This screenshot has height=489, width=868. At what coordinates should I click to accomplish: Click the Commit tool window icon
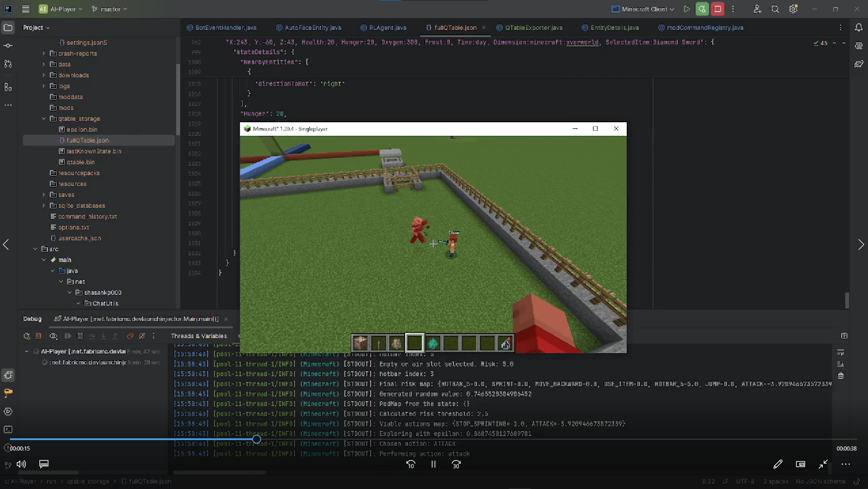coord(8,45)
